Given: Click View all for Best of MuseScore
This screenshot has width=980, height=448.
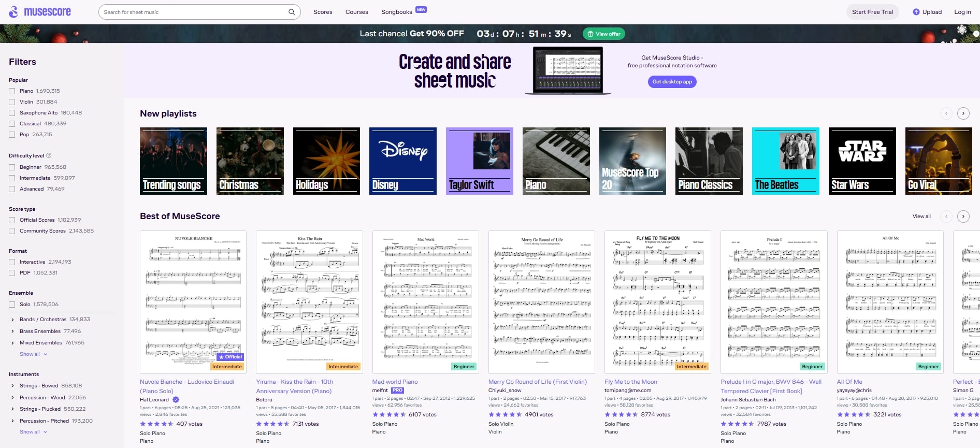Looking at the screenshot, I should pos(921,216).
